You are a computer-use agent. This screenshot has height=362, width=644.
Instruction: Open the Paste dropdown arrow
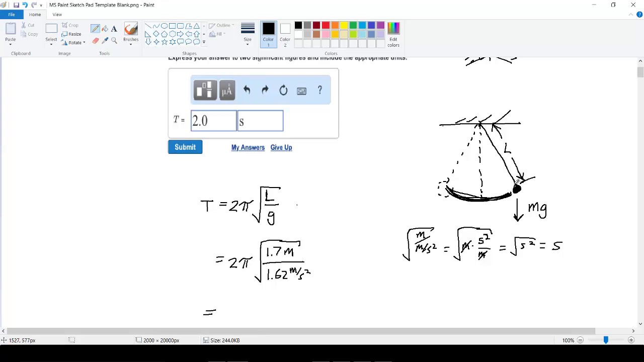(x=11, y=44)
